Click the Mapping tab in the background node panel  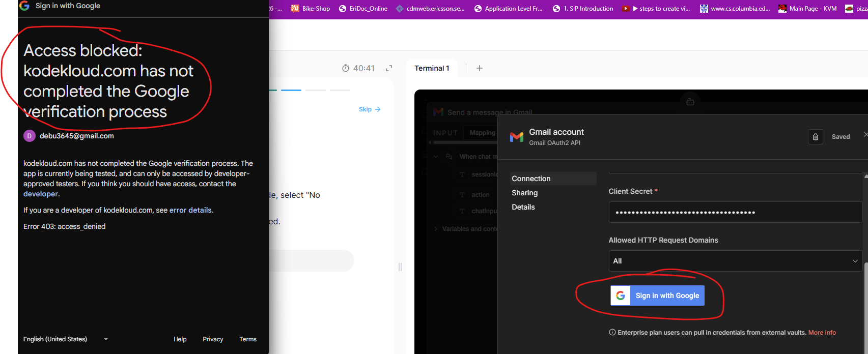click(482, 133)
